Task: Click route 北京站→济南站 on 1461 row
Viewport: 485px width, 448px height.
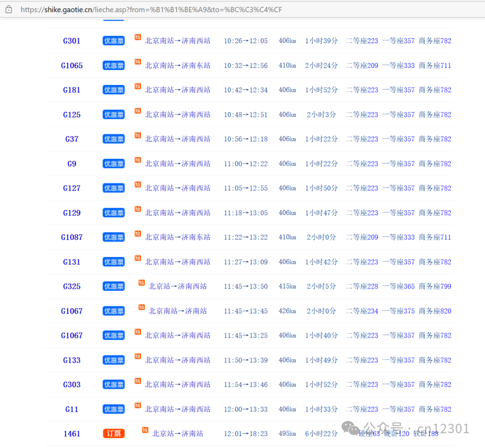Action: click(178, 434)
